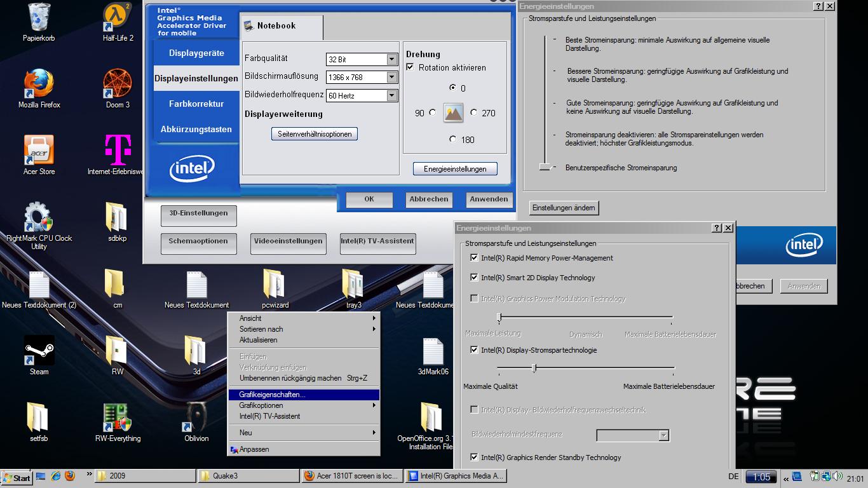Open the Internet-Erlebniswelt T-Mobile icon
This screenshot has height=488, width=868.
click(x=118, y=150)
